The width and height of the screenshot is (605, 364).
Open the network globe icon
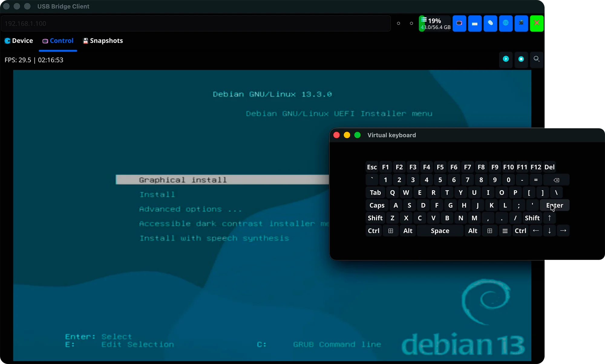(505, 23)
